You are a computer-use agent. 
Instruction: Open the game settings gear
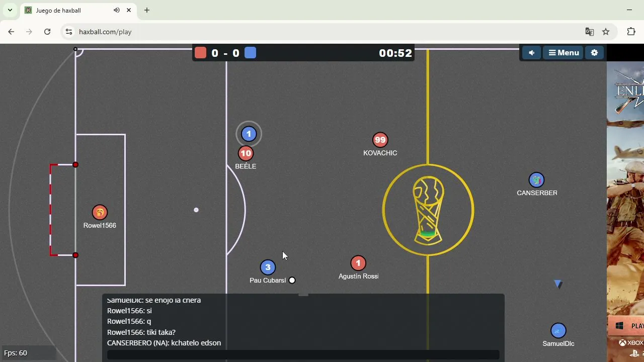(594, 53)
